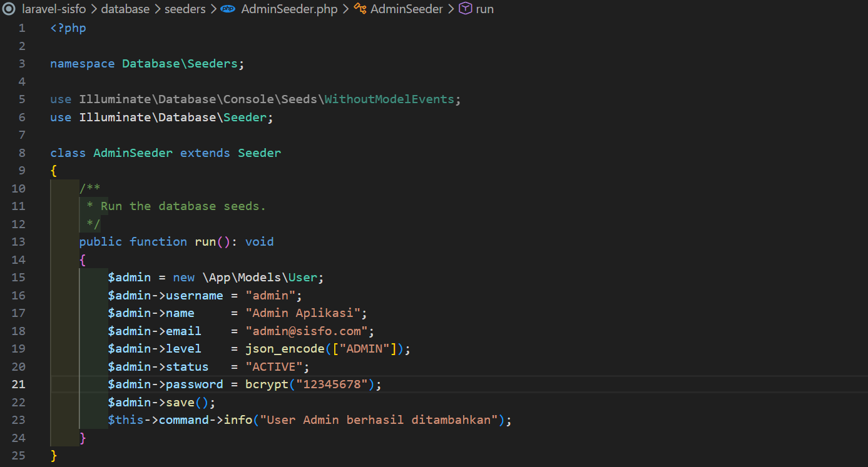
Task: Click the comment "Run the database seeds."
Action: (x=183, y=206)
